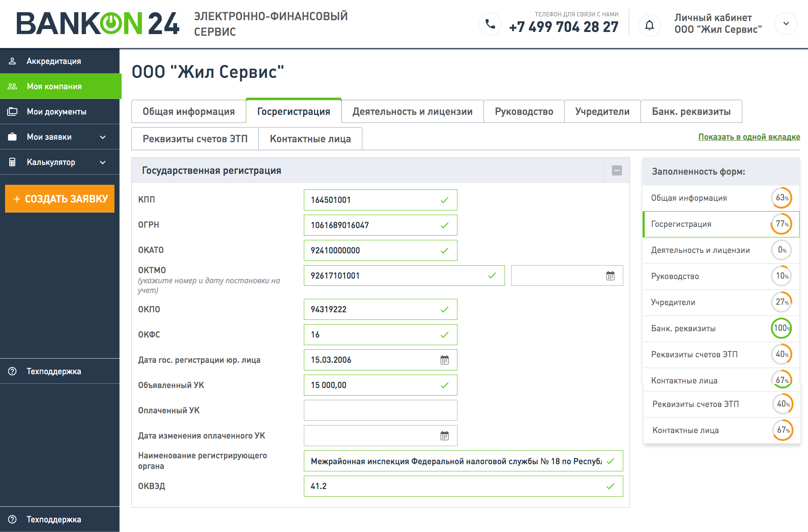
Task: Click the notification bell icon
Action: click(649, 25)
